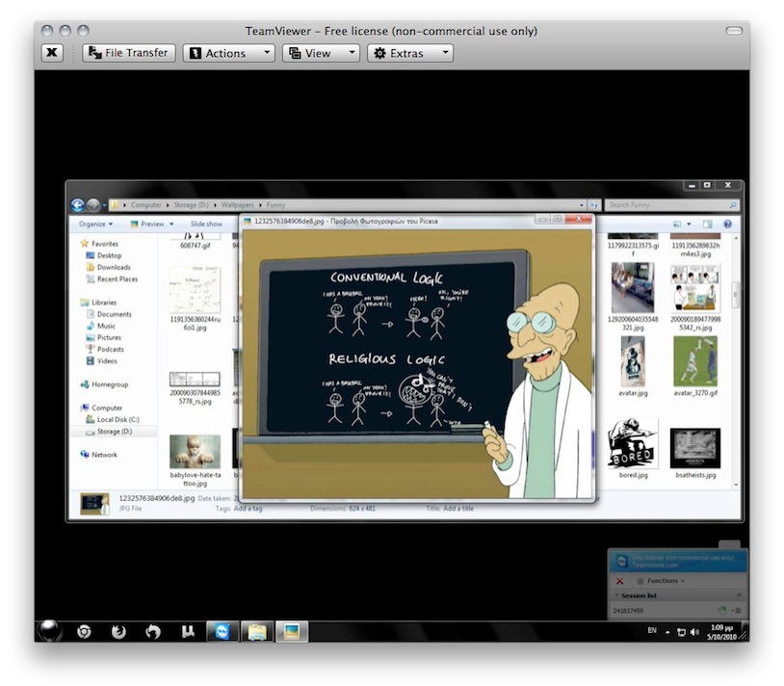Switch to TeamViewer taskbar button
Image resolution: width=784 pixels, height=686 pixels.
[222, 632]
